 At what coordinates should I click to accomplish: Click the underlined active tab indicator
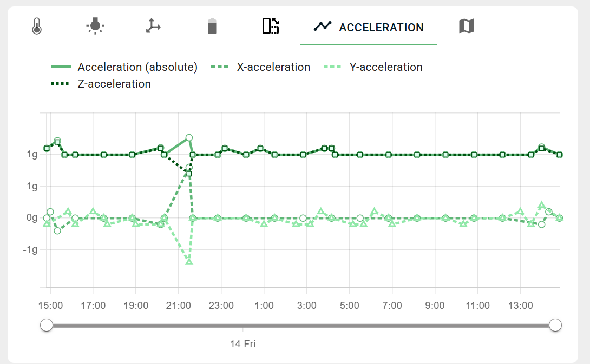pyautogui.click(x=370, y=44)
